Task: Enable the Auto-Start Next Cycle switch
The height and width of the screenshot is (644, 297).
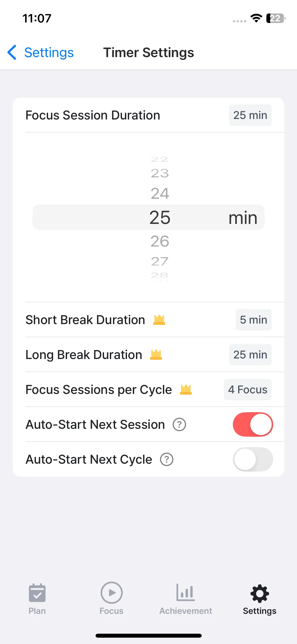Action: [x=253, y=459]
